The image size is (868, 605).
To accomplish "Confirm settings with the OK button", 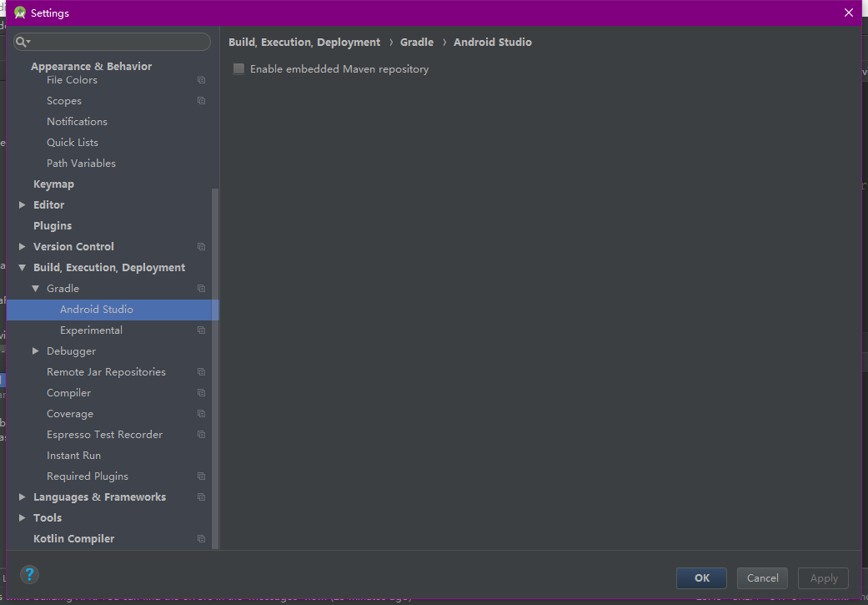I will 701,577.
